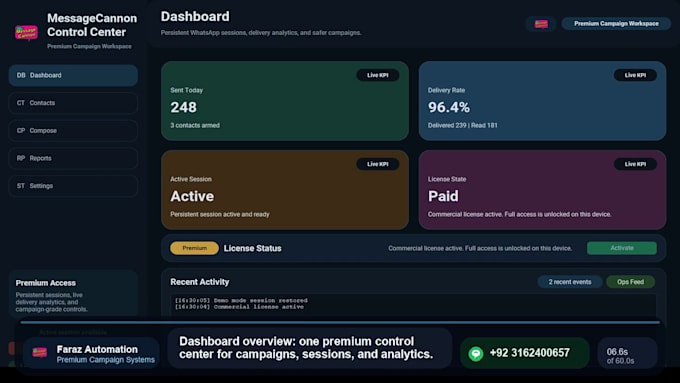Go to the Reports sidebar item

tap(73, 158)
